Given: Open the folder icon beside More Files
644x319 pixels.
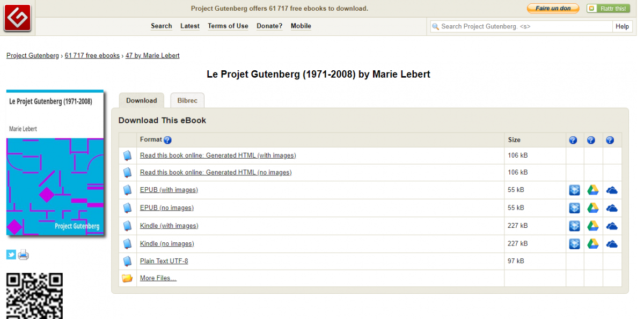Looking at the screenshot, I should click(x=127, y=278).
